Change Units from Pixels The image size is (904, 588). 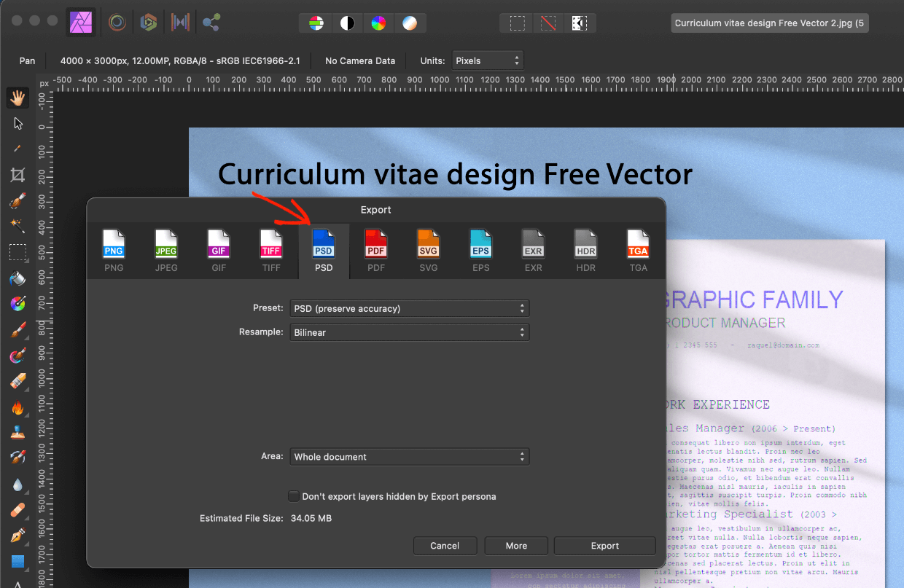pyautogui.click(x=487, y=60)
